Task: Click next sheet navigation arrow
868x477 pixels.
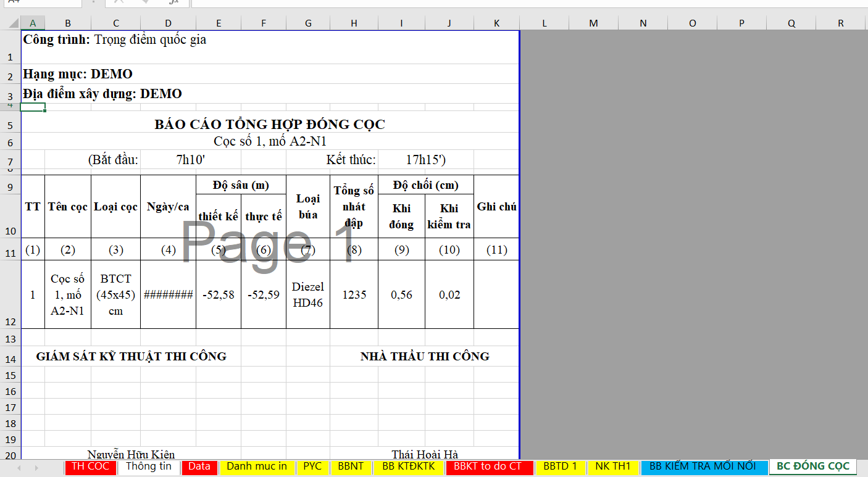Action: [x=36, y=468]
